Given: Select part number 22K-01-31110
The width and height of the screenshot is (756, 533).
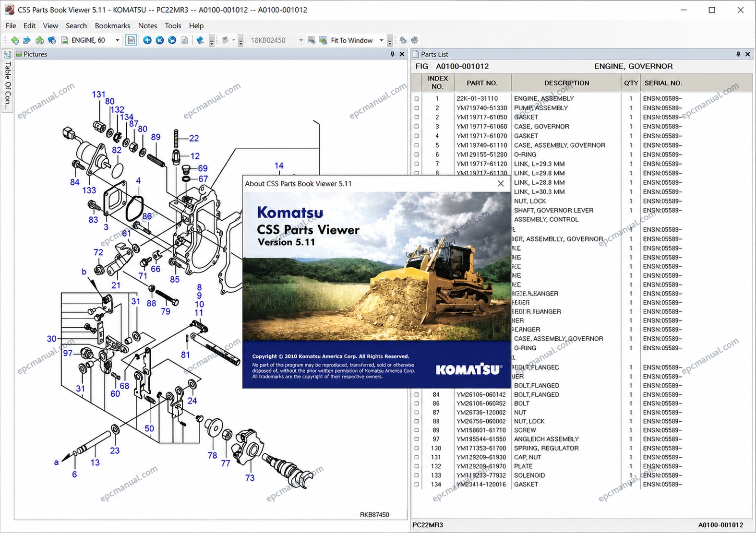Looking at the screenshot, I should click(477, 99).
